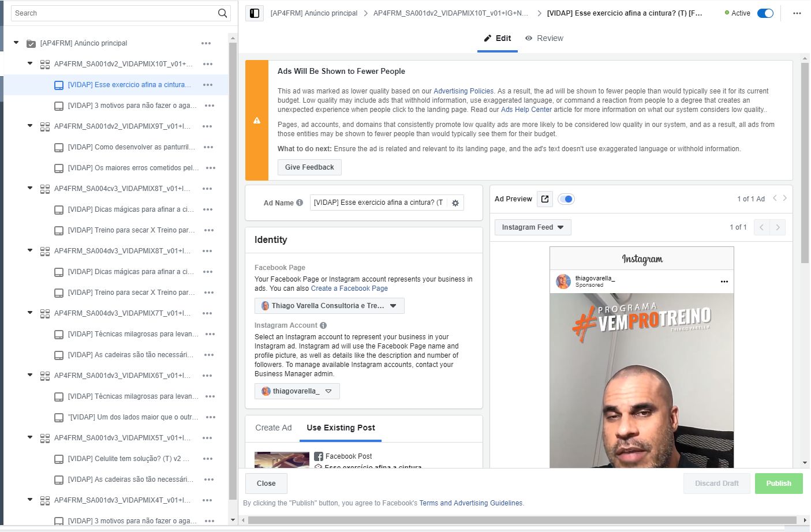The width and height of the screenshot is (811, 532).
Task: Select the Use Existing Post tab
Action: click(x=341, y=428)
